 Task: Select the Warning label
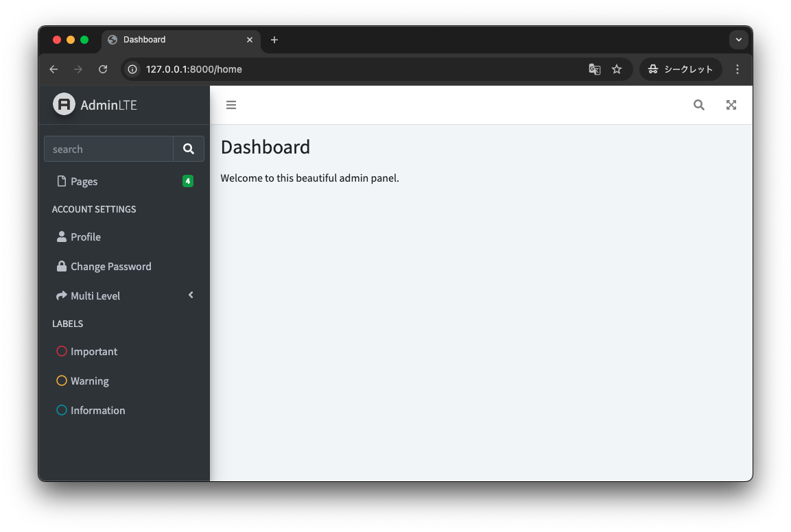pyautogui.click(x=124, y=380)
